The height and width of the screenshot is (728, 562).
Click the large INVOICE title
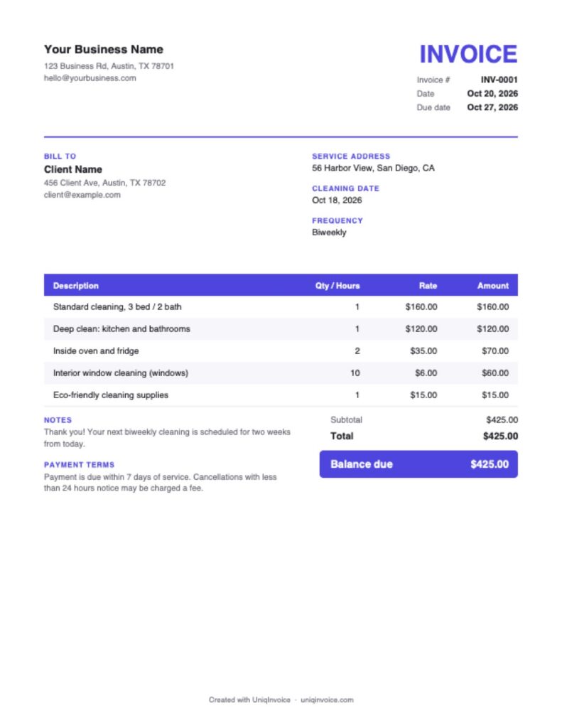(x=468, y=54)
